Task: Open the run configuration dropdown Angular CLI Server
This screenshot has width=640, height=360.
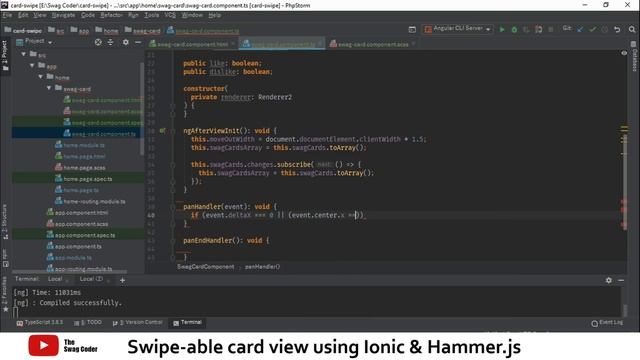Action: tap(458, 29)
